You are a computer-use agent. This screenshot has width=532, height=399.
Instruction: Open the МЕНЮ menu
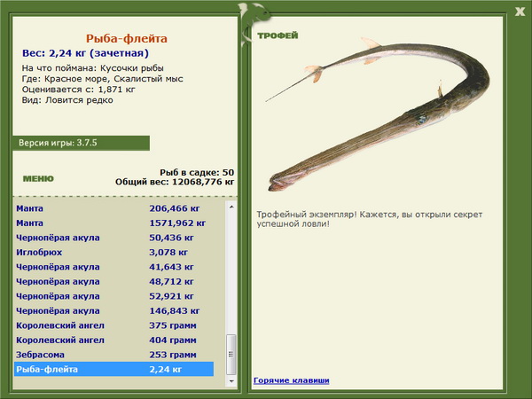point(38,179)
